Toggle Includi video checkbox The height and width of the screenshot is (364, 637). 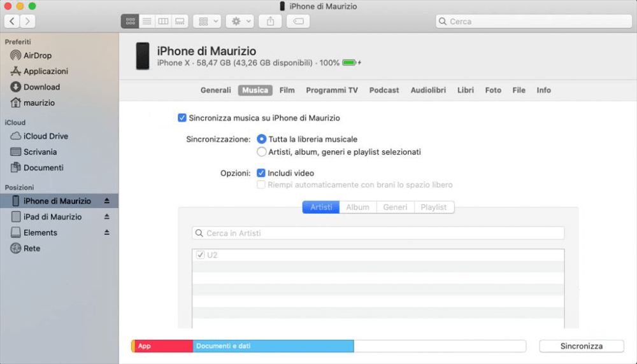tap(261, 173)
